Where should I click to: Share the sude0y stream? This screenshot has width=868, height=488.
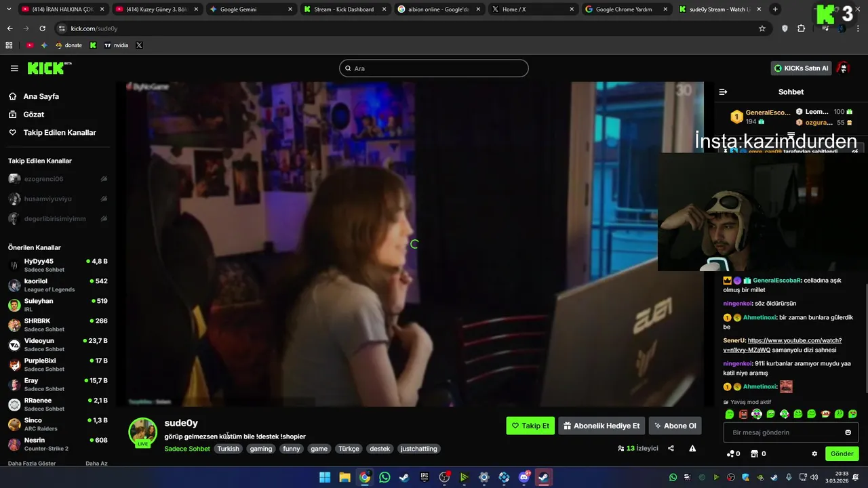click(x=671, y=448)
